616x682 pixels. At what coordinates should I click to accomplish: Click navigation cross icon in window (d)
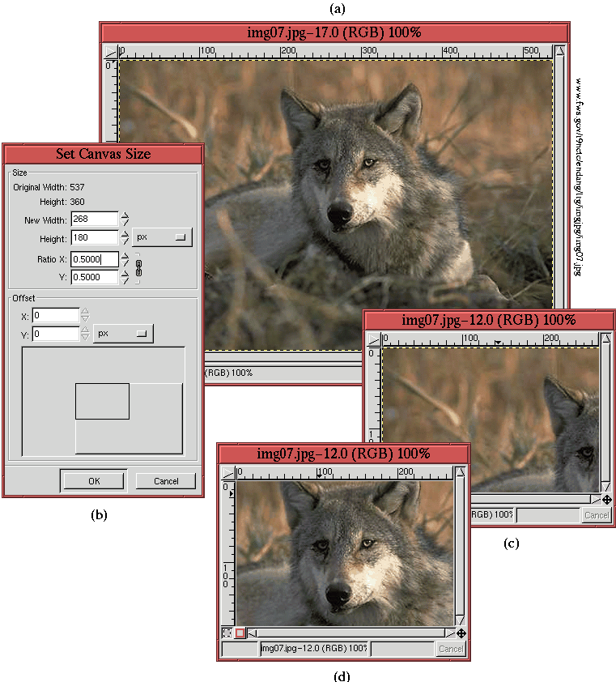[461, 633]
